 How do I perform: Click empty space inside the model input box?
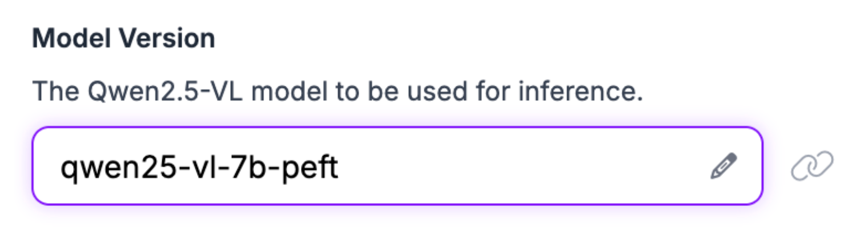(514, 166)
